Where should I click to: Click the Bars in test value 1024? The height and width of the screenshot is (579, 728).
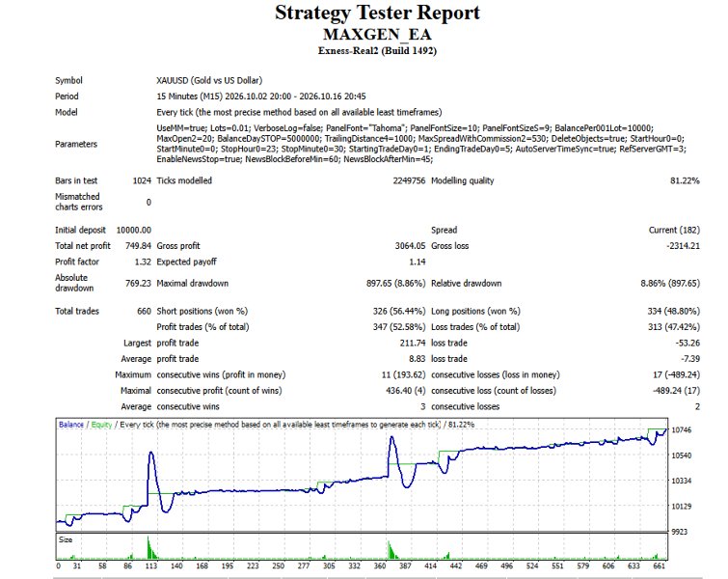tap(142, 180)
